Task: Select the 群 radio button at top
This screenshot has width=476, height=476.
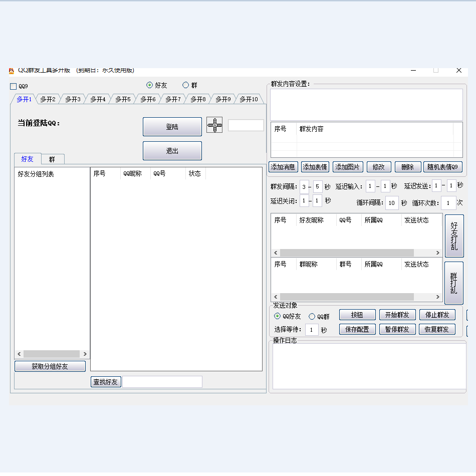Action: tap(185, 85)
